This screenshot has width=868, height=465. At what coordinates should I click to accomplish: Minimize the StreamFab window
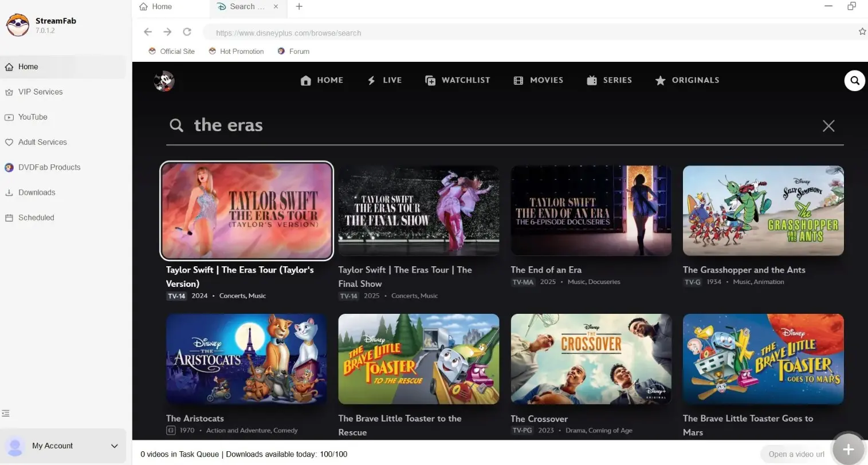click(x=828, y=6)
